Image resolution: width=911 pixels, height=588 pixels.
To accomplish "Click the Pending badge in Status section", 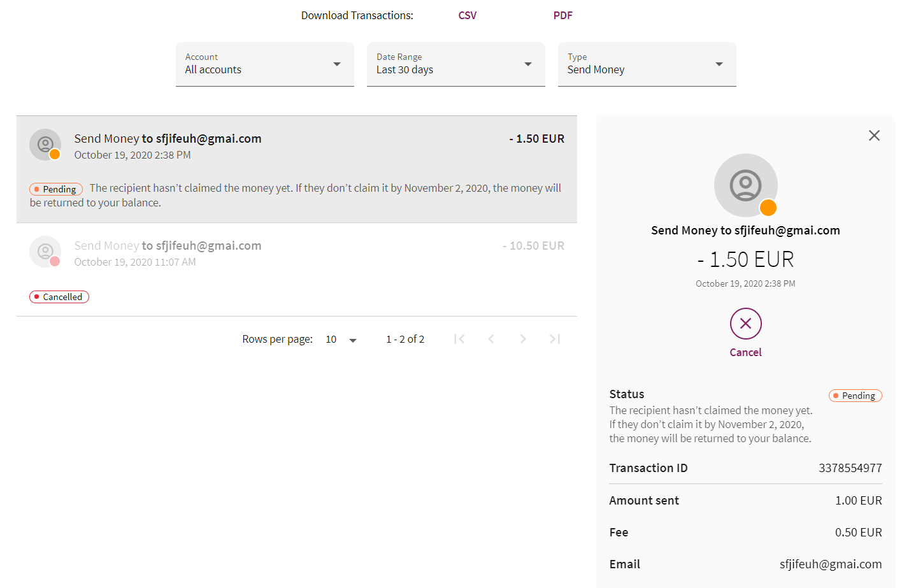I will click(x=855, y=396).
